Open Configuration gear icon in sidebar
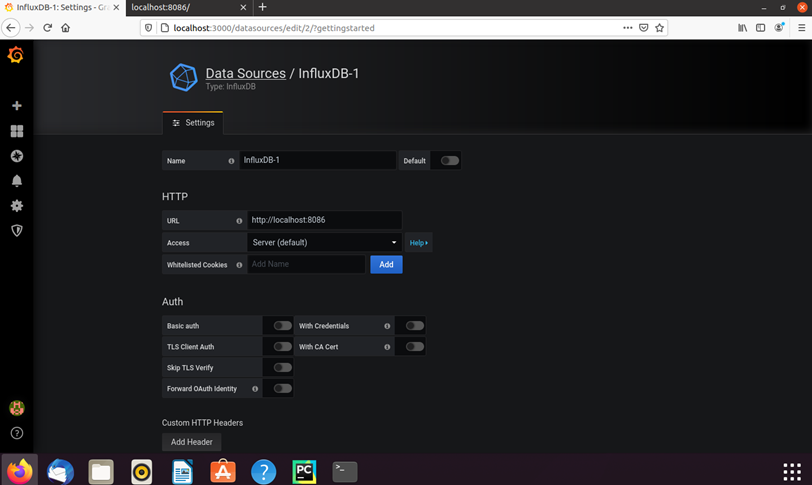This screenshot has width=812, height=485. (x=17, y=205)
